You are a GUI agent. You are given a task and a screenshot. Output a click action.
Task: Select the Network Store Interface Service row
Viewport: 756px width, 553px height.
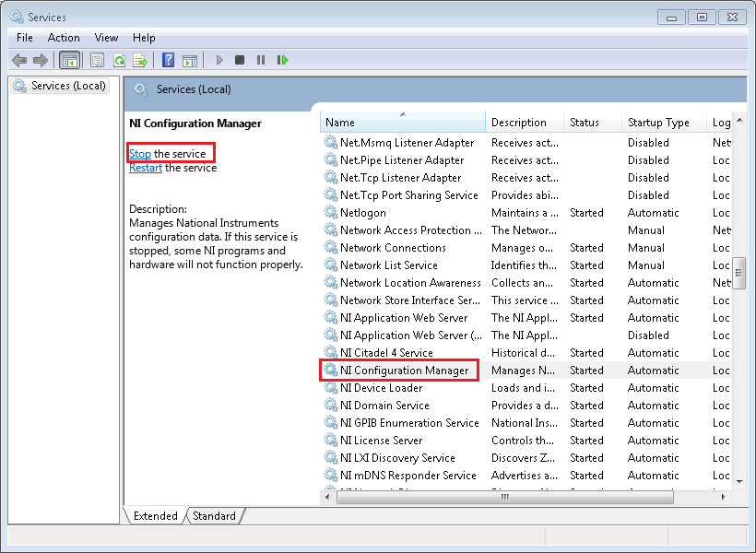(x=526, y=300)
